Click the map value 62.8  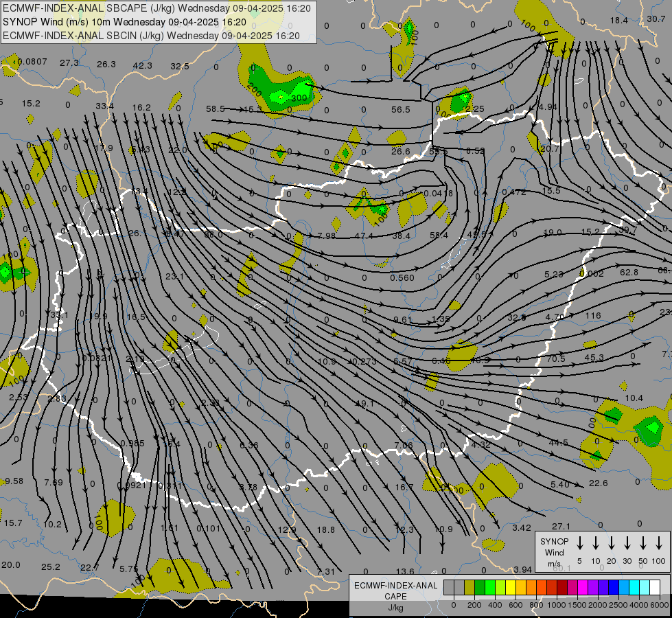[629, 273]
